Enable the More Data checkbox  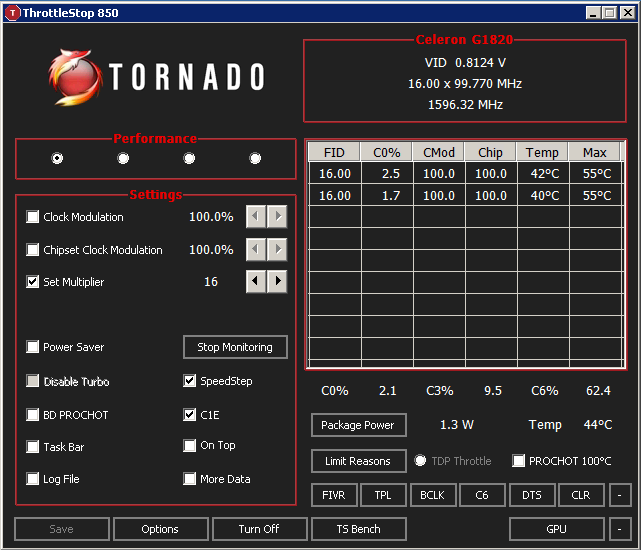click(x=189, y=478)
